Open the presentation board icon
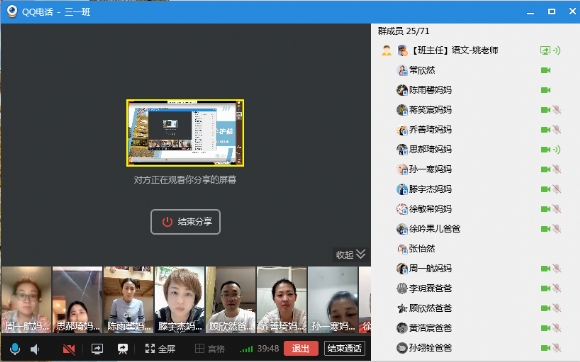 [122, 348]
